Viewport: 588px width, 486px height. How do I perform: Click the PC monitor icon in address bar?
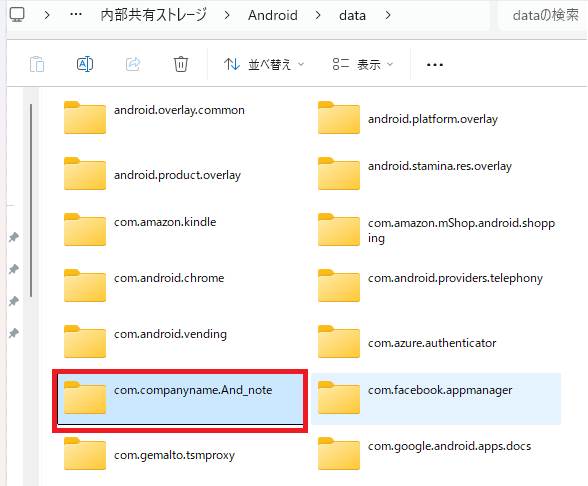click(x=17, y=15)
